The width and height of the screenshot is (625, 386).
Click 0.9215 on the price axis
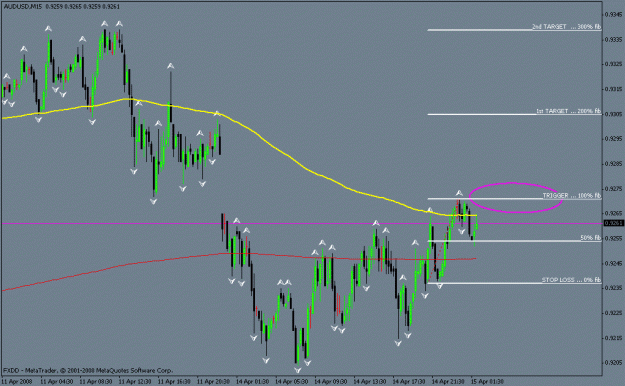coord(613,338)
